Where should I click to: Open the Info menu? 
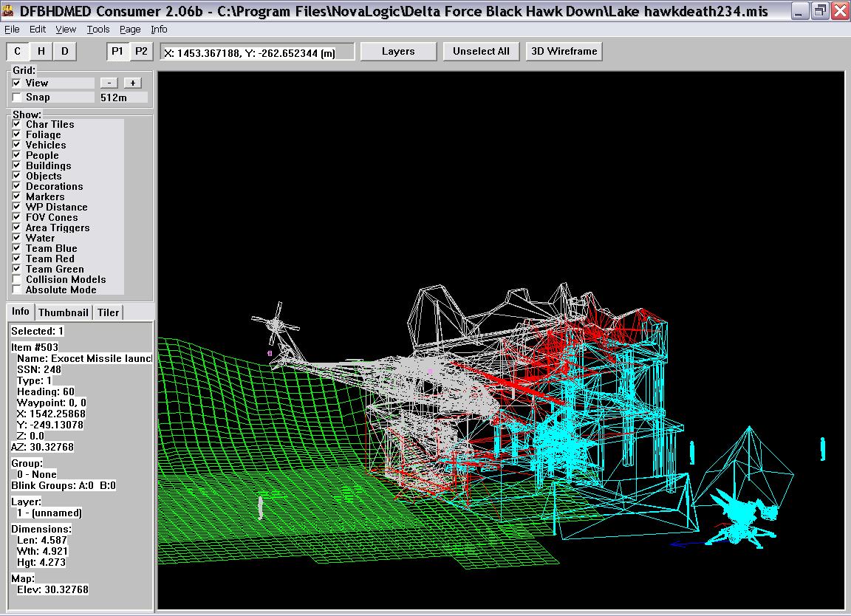[159, 30]
